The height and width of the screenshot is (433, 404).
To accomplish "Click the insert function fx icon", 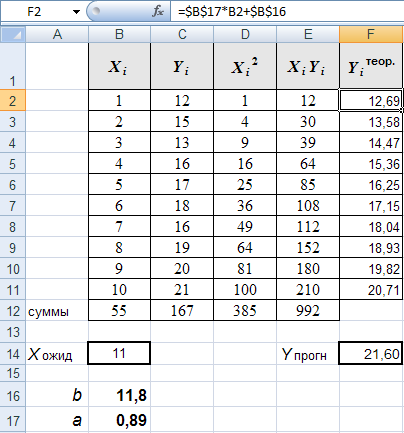I will coord(158,12).
